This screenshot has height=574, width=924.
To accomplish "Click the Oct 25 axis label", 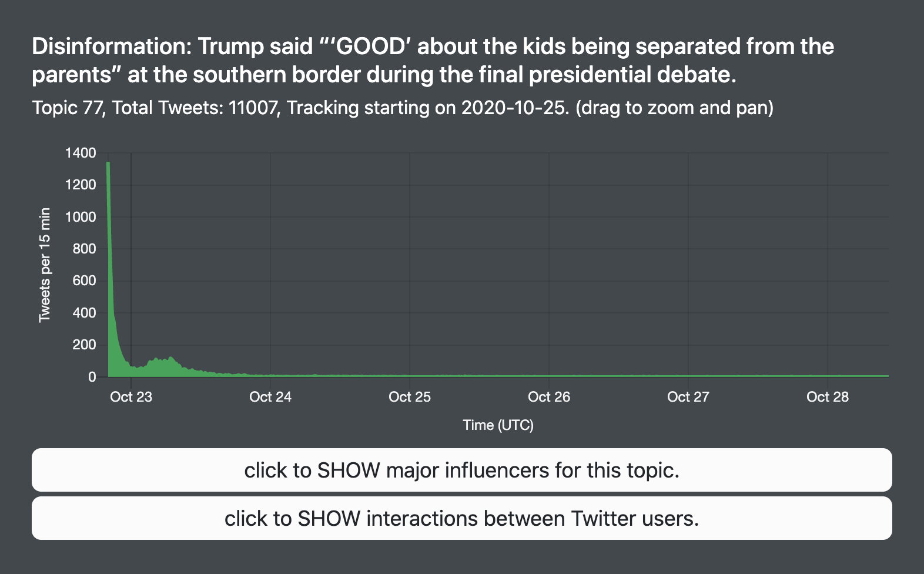I will point(410,397).
